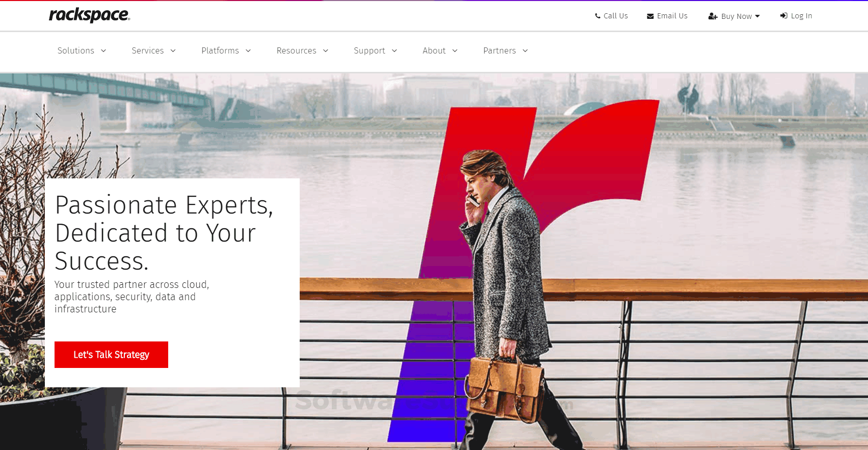868x450 pixels.
Task: Expand the chevron next to Platforms
Action: pyautogui.click(x=248, y=50)
